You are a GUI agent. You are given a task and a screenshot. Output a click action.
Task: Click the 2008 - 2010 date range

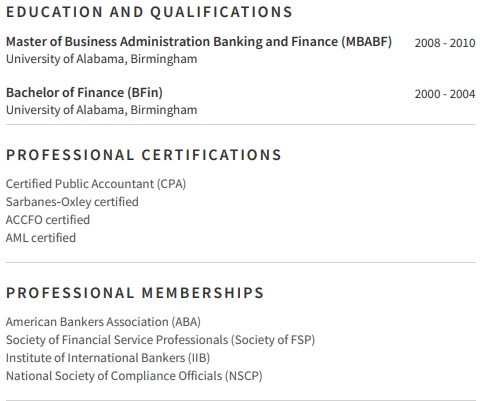(445, 43)
